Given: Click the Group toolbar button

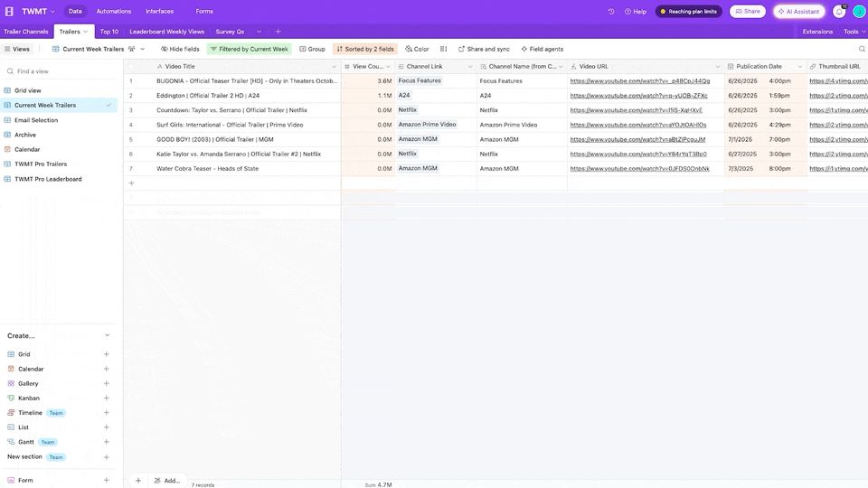Looking at the screenshot, I should click(x=312, y=49).
